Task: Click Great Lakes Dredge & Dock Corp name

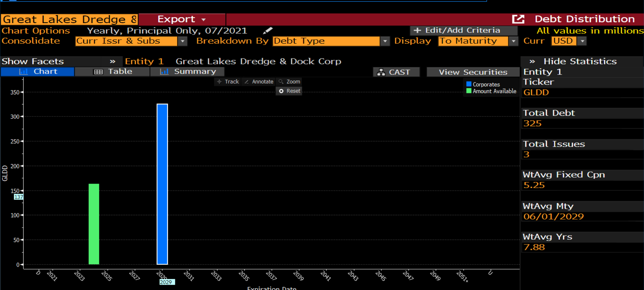Action: pyautogui.click(x=259, y=61)
